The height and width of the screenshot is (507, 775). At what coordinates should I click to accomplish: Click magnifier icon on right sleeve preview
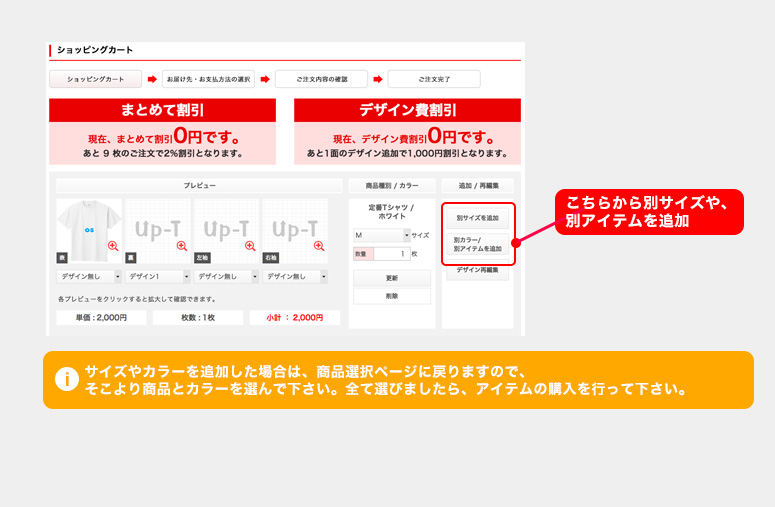[x=319, y=246]
